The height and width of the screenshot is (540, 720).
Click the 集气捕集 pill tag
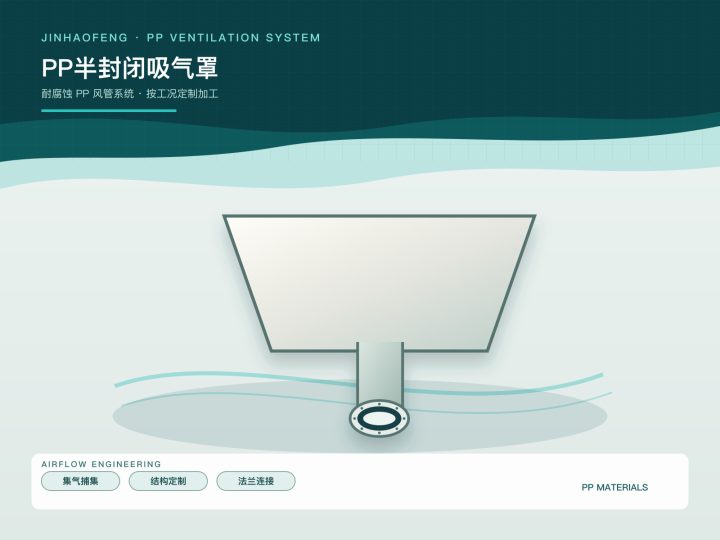point(80,481)
